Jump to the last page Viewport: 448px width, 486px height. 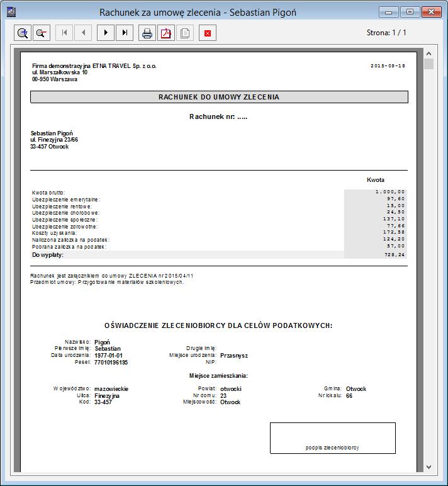(x=125, y=33)
